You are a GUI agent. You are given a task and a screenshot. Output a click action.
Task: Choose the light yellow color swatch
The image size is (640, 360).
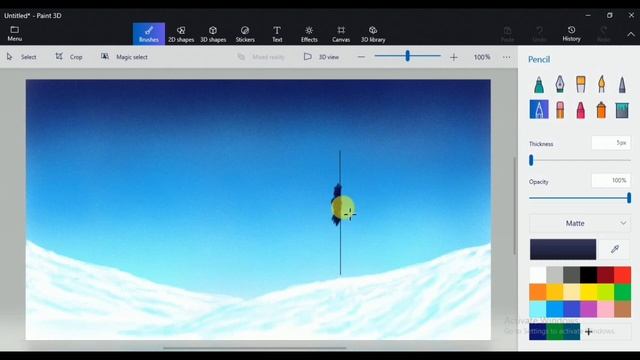(571, 292)
